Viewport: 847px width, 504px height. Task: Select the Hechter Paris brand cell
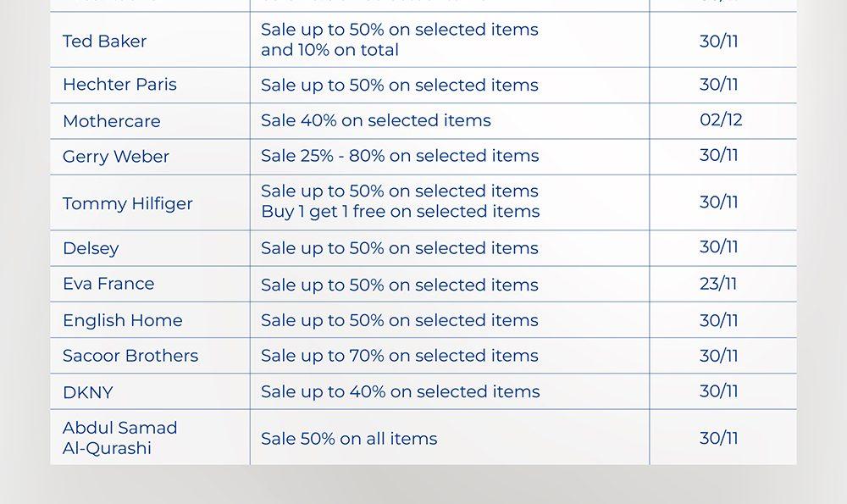[119, 85]
